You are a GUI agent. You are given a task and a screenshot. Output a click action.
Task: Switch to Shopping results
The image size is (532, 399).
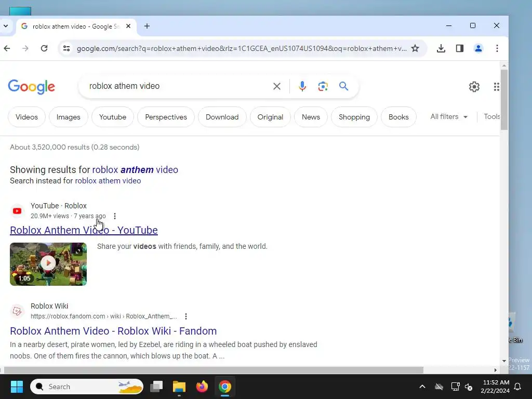coord(354,117)
